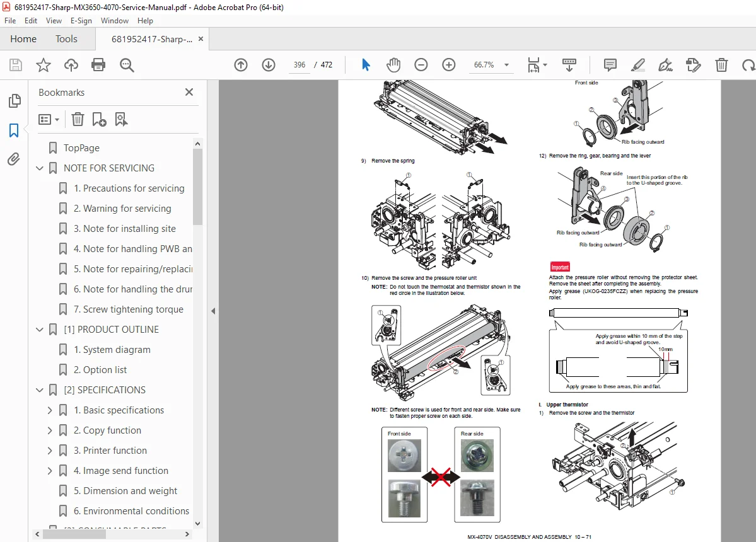Click the scrolling mode keyboard icon
The image size is (756, 542).
click(569, 64)
